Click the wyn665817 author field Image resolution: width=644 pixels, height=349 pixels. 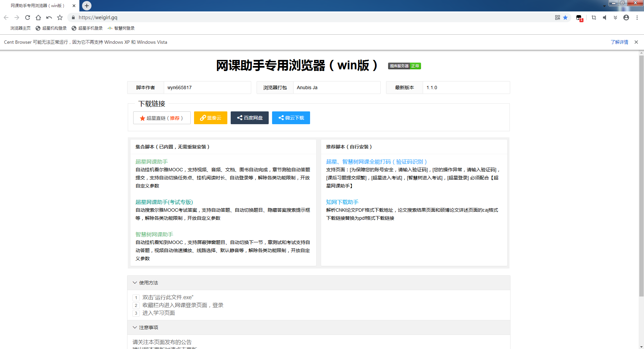[207, 88]
